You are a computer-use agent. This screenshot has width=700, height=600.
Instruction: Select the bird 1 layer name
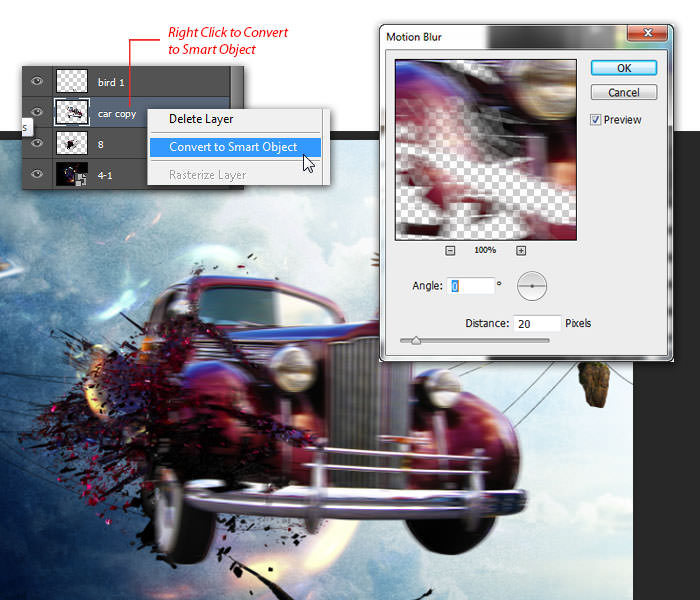point(111,83)
